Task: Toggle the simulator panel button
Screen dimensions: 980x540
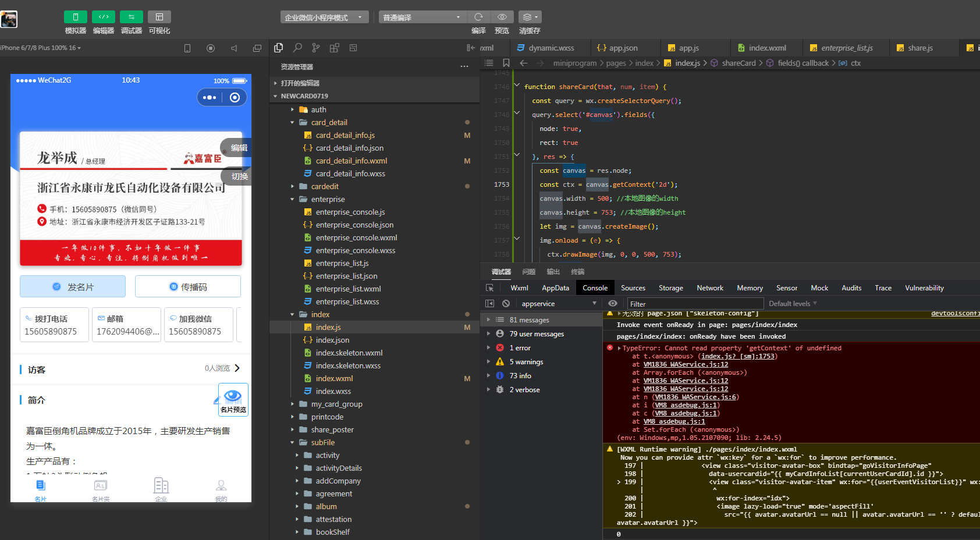Action: tap(75, 17)
